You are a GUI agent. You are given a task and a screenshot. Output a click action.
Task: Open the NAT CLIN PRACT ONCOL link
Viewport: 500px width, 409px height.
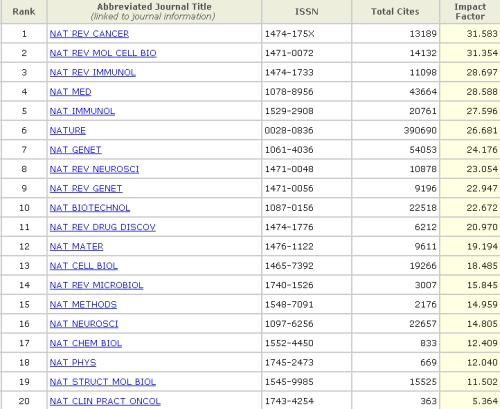[105, 401]
